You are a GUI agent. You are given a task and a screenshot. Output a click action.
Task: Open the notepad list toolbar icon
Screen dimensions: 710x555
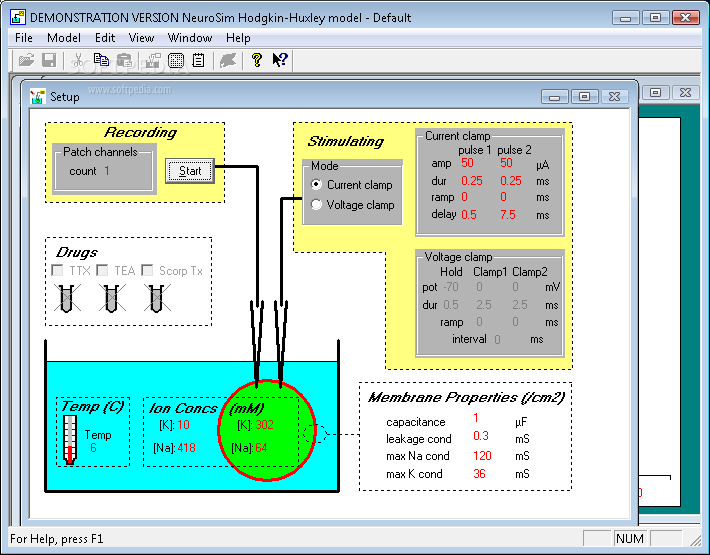click(198, 60)
